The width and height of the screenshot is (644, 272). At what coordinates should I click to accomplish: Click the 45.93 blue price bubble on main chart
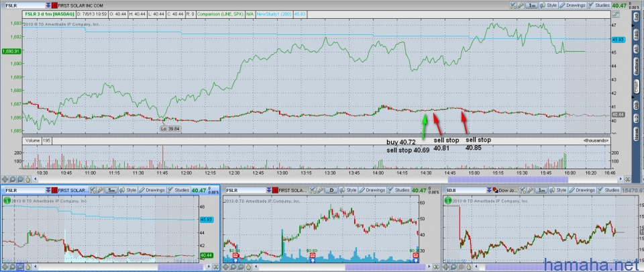coord(618,40)
